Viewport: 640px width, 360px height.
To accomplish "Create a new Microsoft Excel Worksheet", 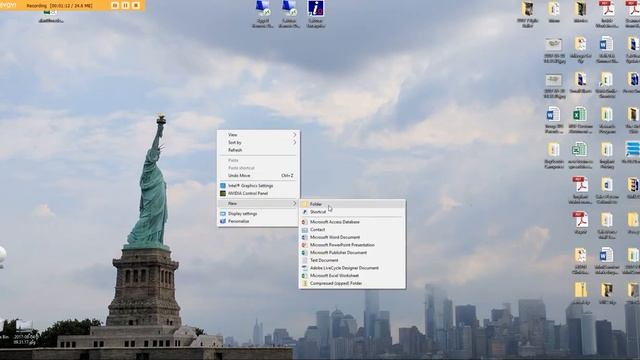I will [352, 276].
